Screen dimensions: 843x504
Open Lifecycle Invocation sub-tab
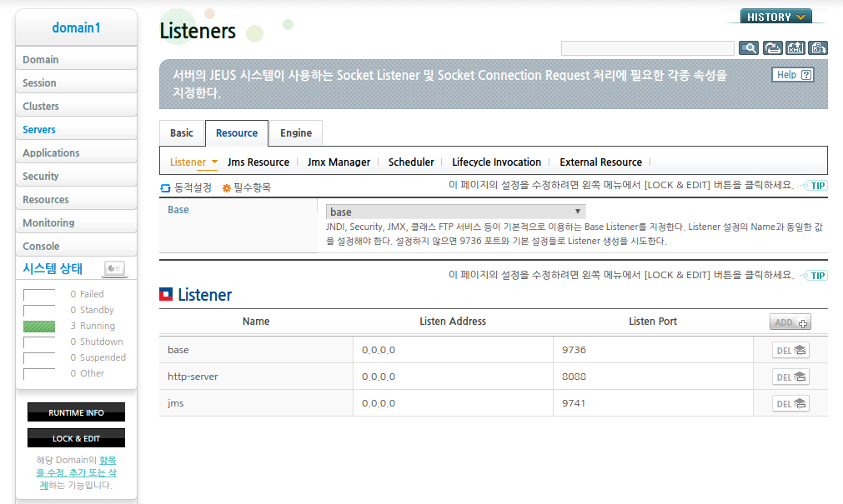click(x=496, y=162)
